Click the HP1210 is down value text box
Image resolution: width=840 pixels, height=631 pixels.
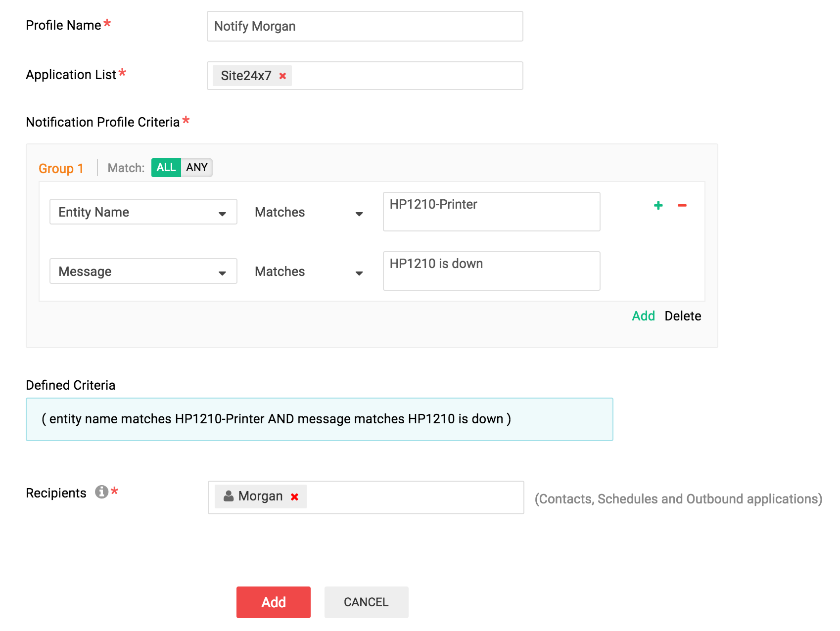tap(492, 271)
